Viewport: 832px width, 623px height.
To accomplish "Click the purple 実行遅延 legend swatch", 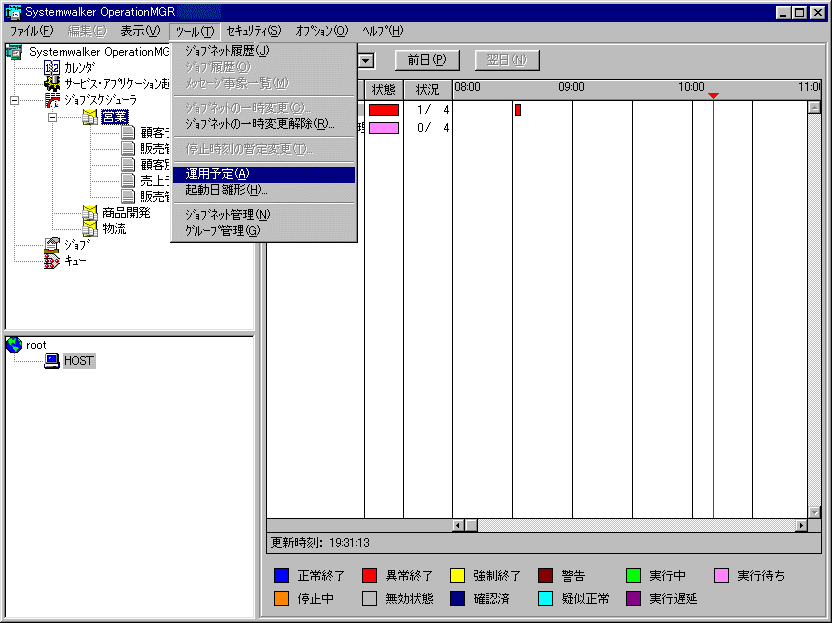I will click(633, 599).
